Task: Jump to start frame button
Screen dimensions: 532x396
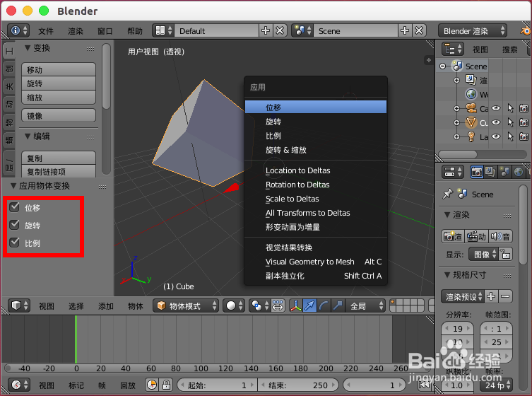Action: [424, 385]
